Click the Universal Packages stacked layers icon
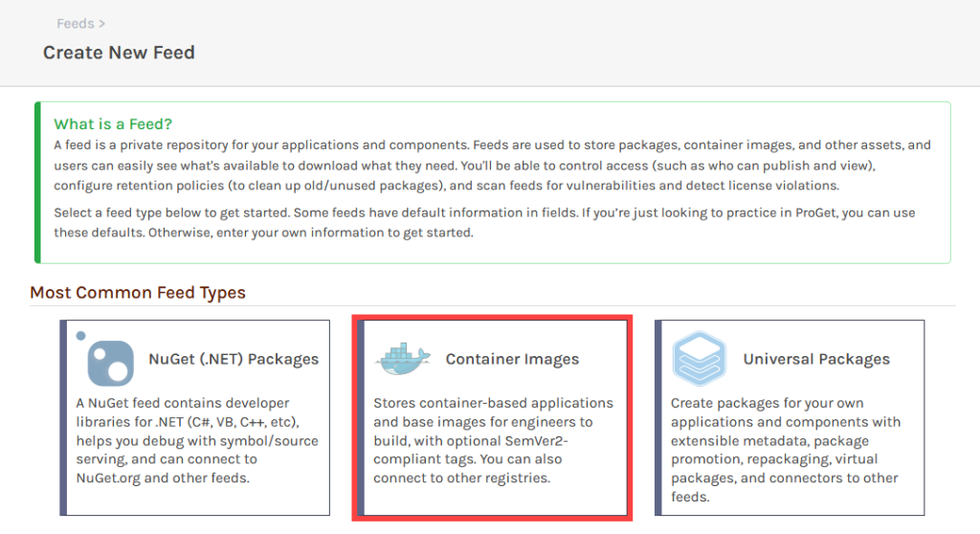The width and height of the screenshot is (980, 534). (x=700, y=359)
